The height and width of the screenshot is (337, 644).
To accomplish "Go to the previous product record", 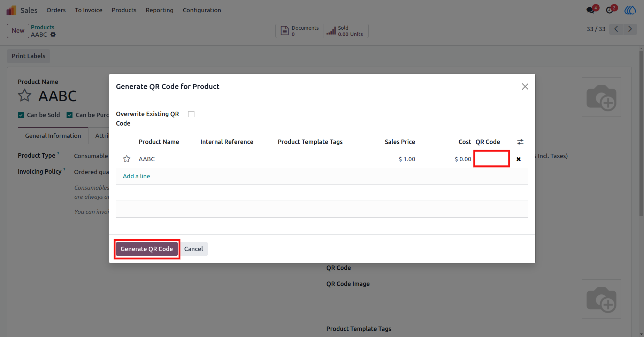I will [616, 29].
